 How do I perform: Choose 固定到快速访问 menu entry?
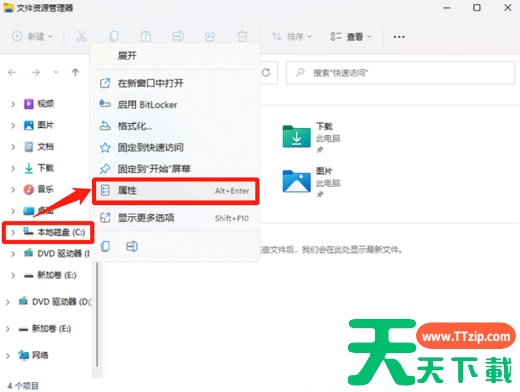[x=176, y=147]
